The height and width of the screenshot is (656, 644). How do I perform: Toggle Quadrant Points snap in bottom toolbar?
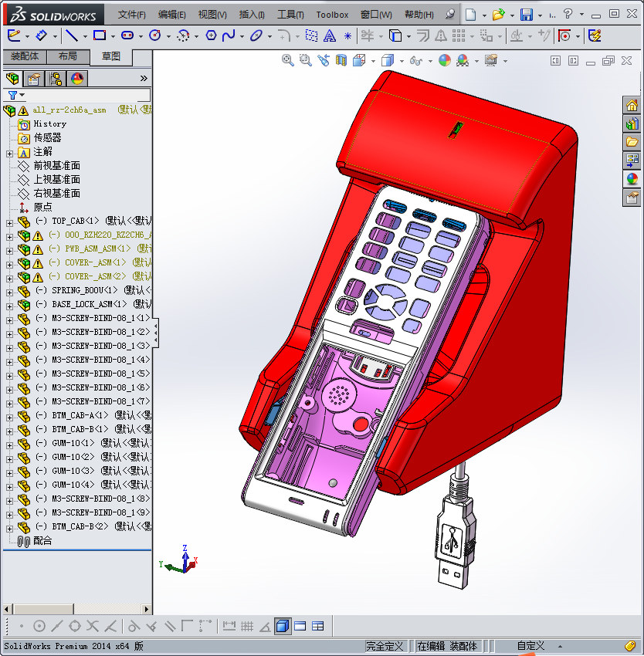(75, 626)
